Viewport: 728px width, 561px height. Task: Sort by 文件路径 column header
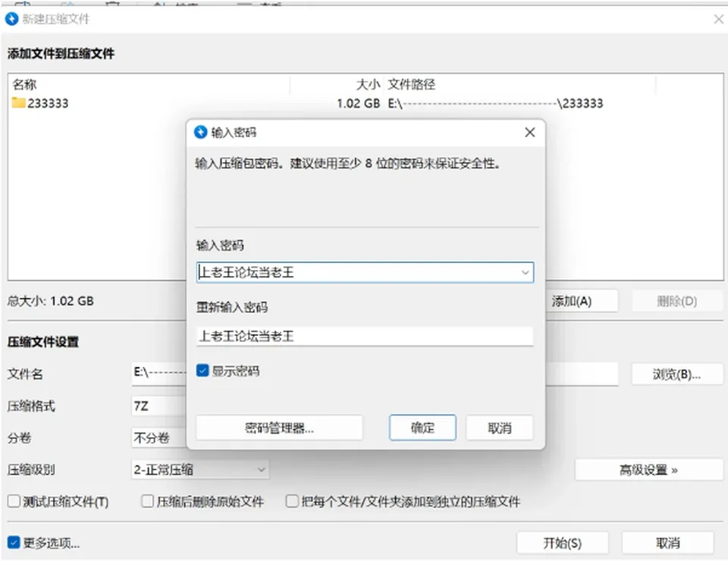click(x=412, y=84)
